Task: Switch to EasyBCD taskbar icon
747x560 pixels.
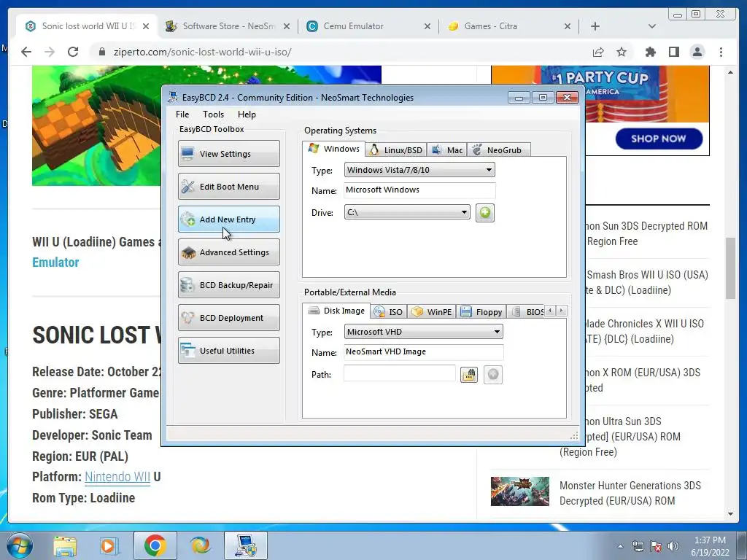Action: 246,545
